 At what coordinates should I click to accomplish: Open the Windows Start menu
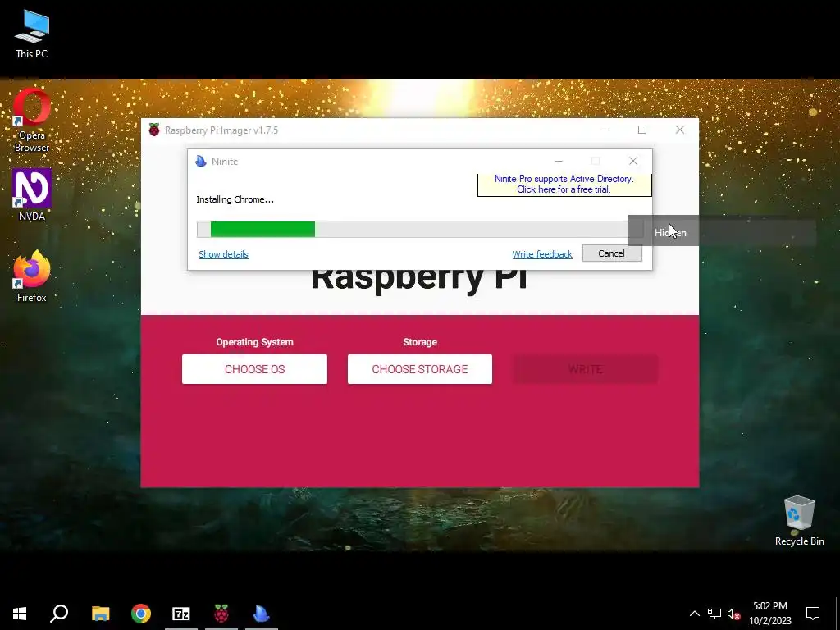tap(20, 614)
